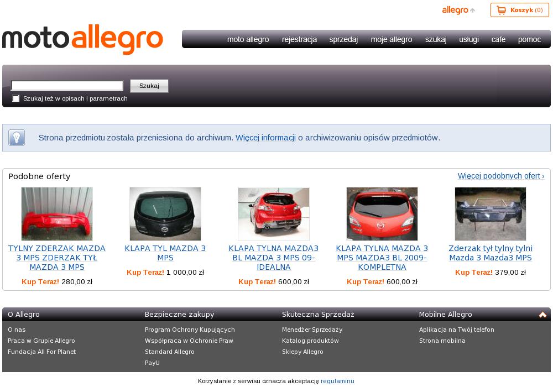Click the footer home arrow icon
The height and width of the screenshot is (392, 553).
click(542, 315)
